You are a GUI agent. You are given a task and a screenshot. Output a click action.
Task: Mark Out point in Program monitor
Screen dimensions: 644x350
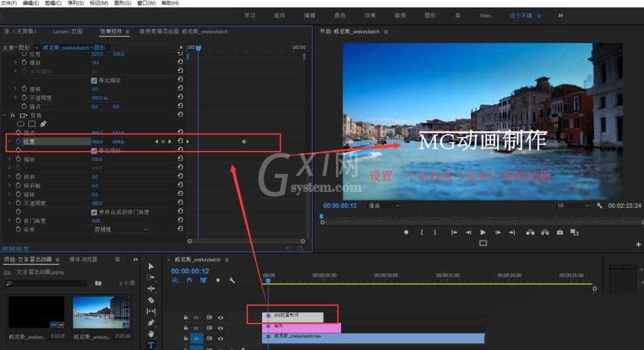[x=435, y=232]
